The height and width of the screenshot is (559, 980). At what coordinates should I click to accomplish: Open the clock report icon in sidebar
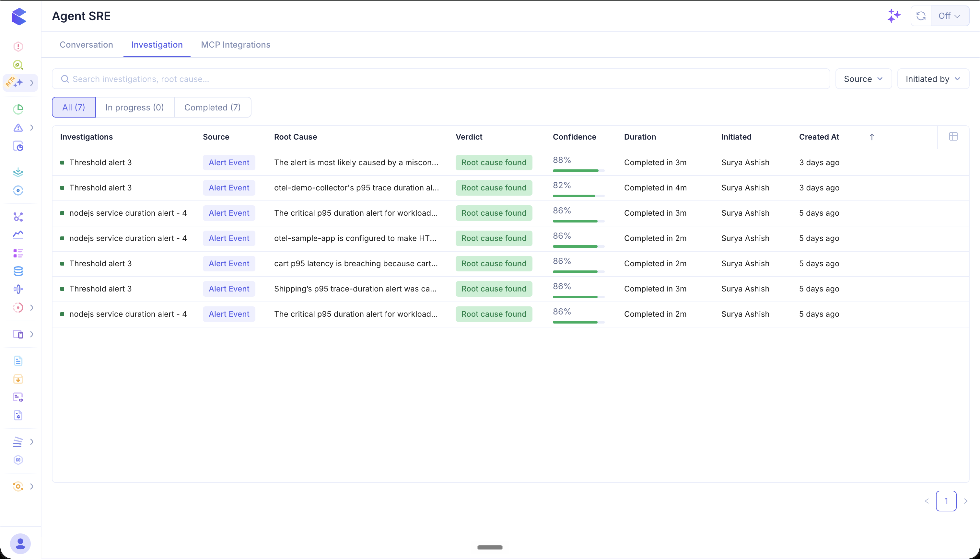point(18,146)
